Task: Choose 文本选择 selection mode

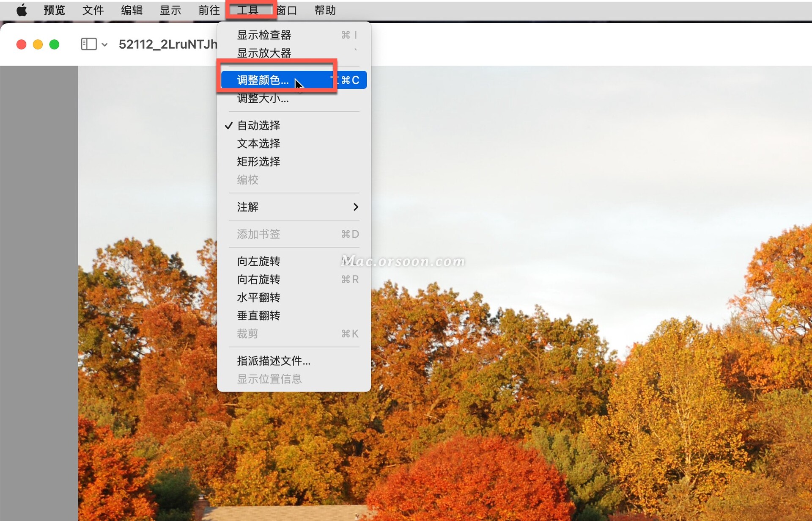Action: pos(258,143)
